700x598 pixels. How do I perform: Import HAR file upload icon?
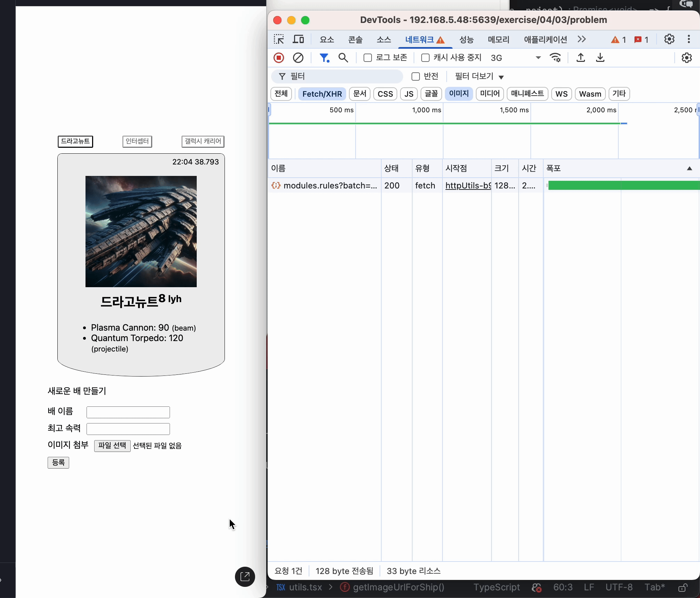581,58
